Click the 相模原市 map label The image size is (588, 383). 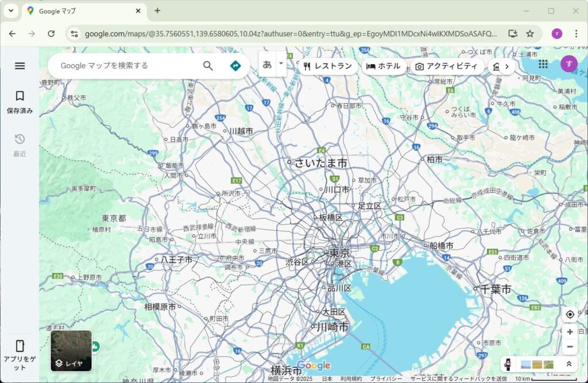tap(160, 307)
